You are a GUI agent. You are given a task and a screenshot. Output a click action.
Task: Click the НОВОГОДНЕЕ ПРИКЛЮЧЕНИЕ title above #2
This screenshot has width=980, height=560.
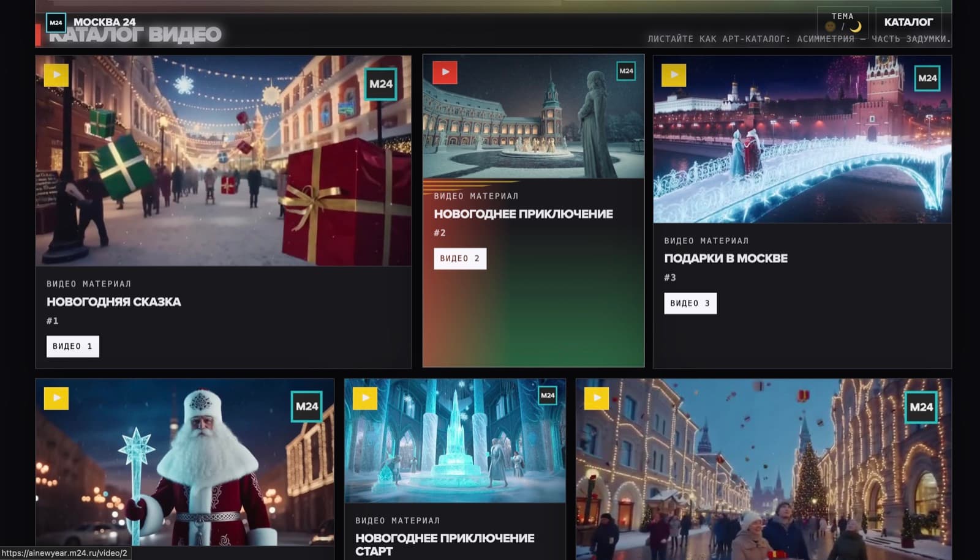tap(524, 214)
